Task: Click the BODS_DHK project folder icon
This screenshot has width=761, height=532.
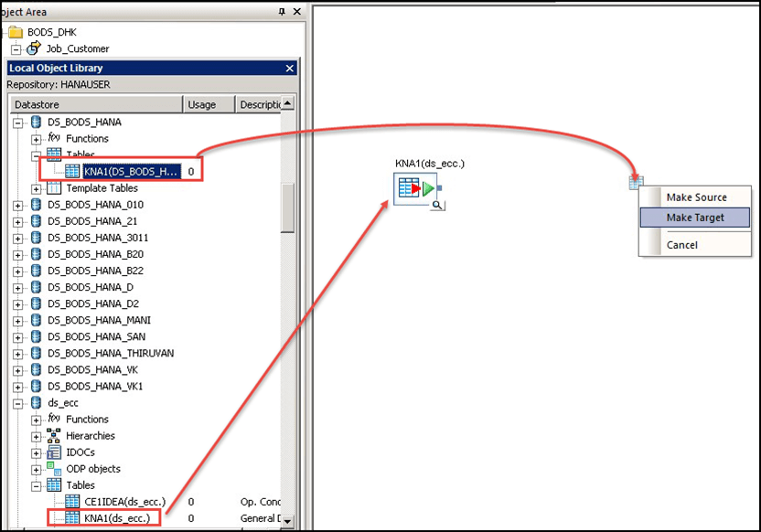Action: 14,30
